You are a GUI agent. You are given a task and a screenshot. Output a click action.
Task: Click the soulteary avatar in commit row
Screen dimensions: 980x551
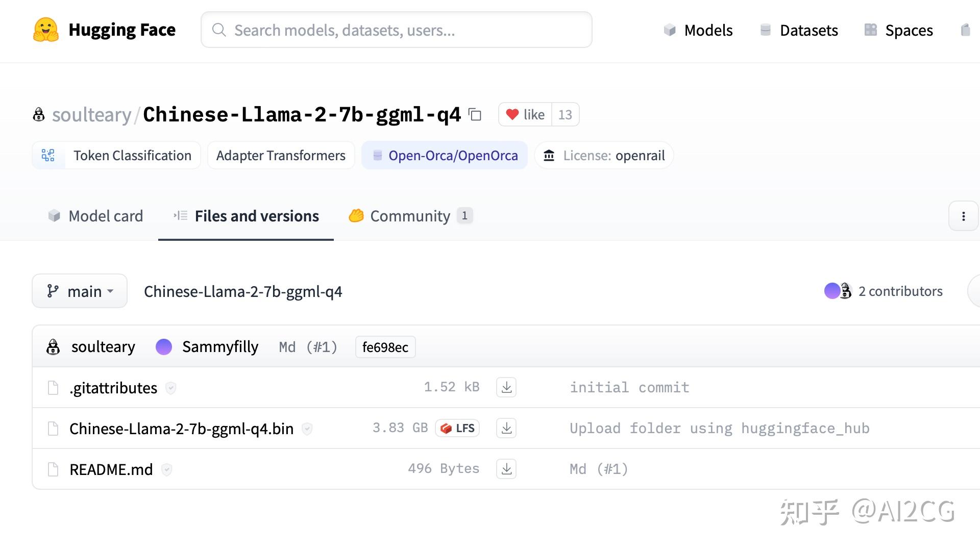[x=53, y=347]
